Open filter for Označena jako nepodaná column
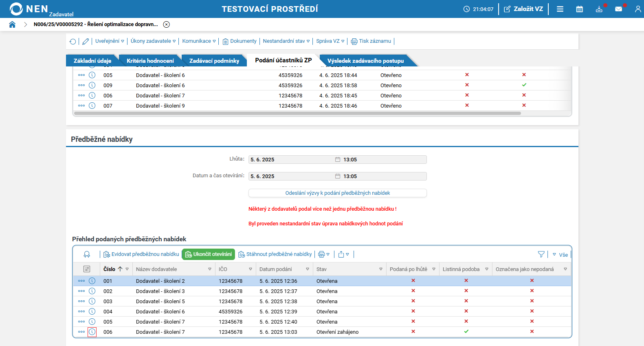The width and height of the screenshot is (644, 346). click(x=565, y=269)
